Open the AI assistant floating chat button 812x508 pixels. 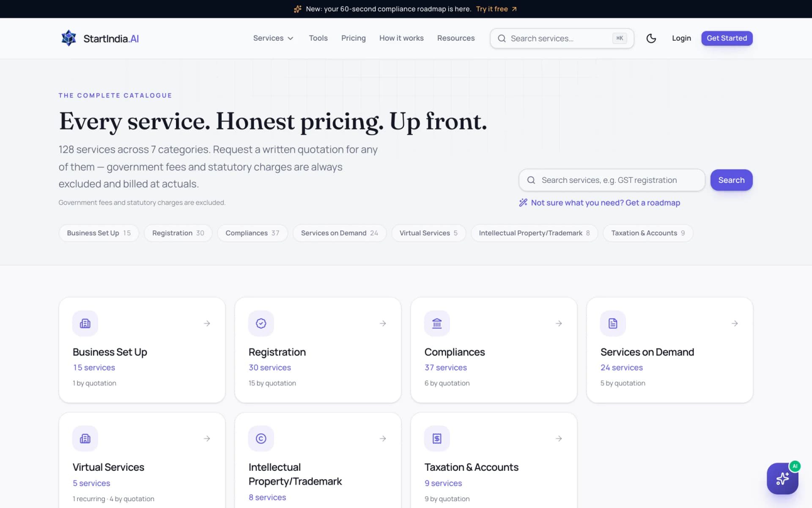[782, 478]
